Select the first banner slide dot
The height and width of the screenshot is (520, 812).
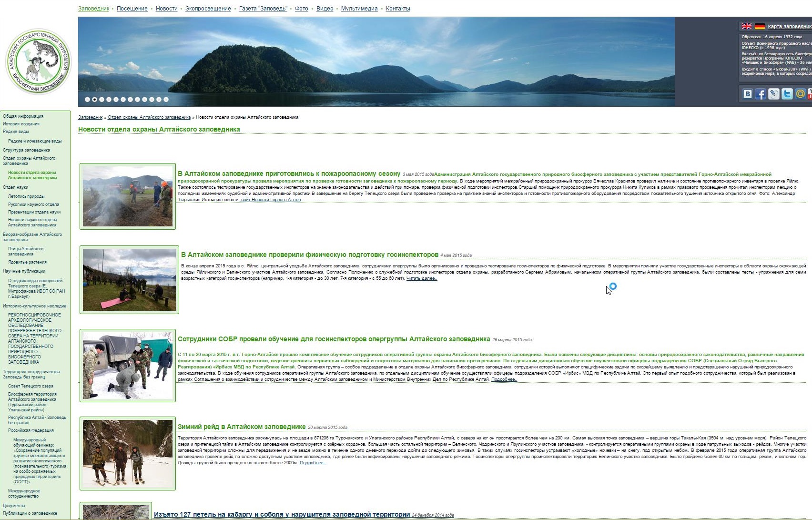[87, 100]
